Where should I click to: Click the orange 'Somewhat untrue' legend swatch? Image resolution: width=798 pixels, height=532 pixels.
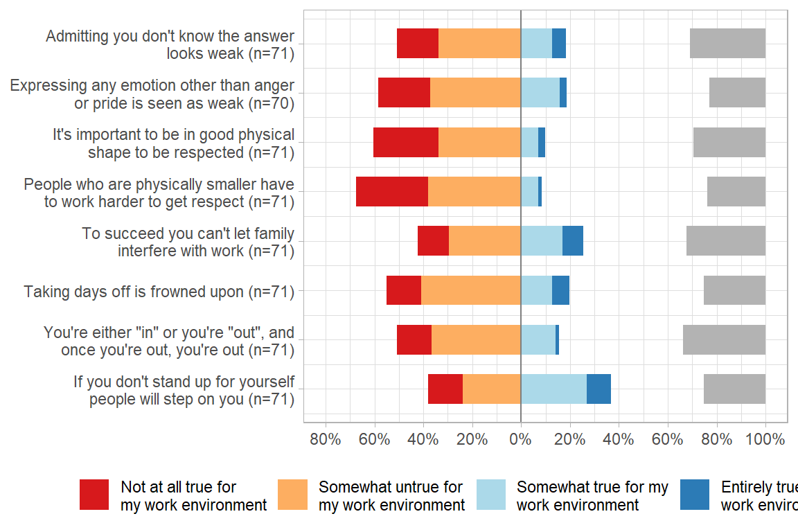pyautogui.click(x=292, y=495)
